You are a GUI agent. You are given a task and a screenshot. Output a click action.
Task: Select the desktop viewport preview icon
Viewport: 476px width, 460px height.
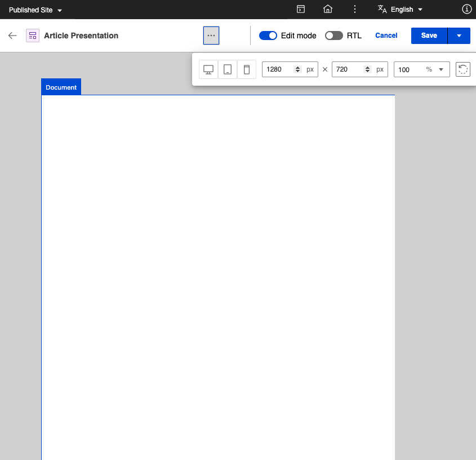click(208, 69)
